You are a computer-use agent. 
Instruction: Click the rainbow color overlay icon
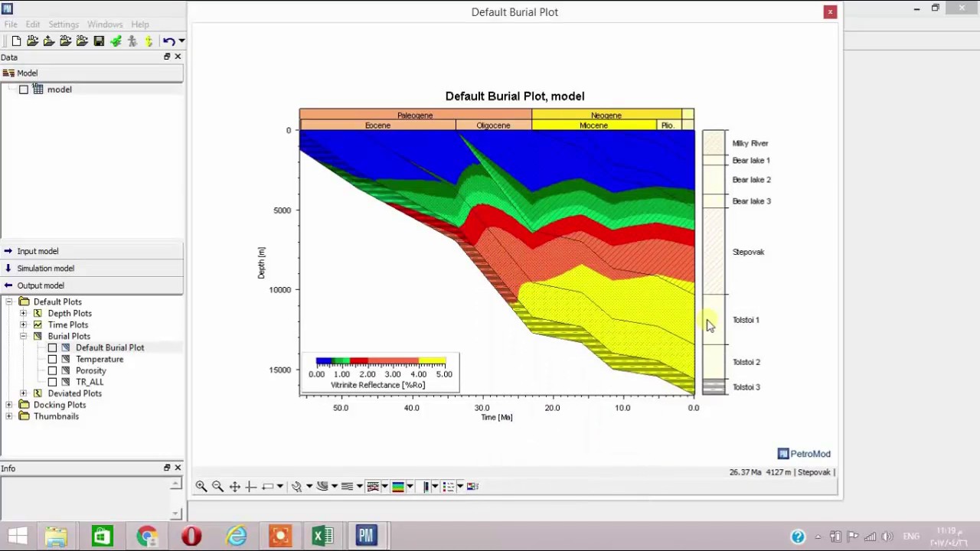click(397, 486)
